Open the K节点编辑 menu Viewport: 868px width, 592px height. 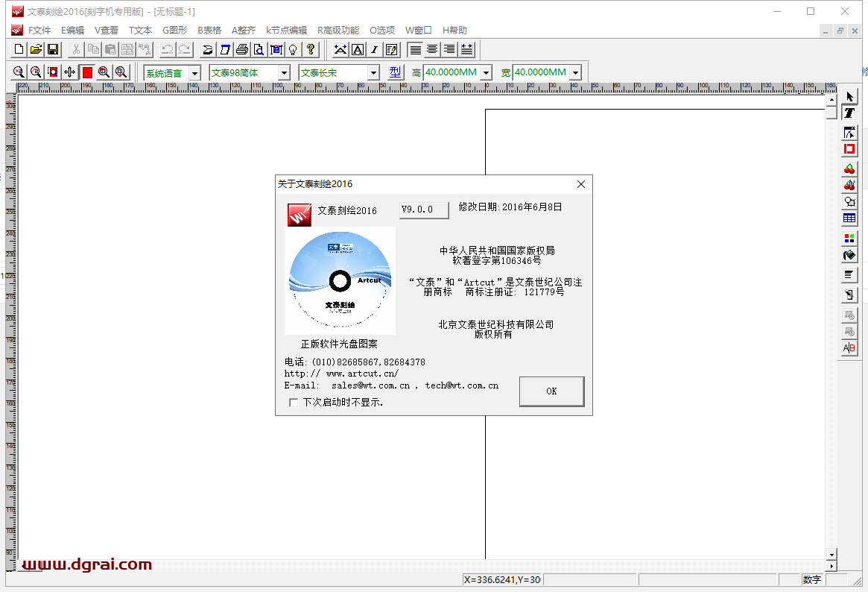(286, 31)
